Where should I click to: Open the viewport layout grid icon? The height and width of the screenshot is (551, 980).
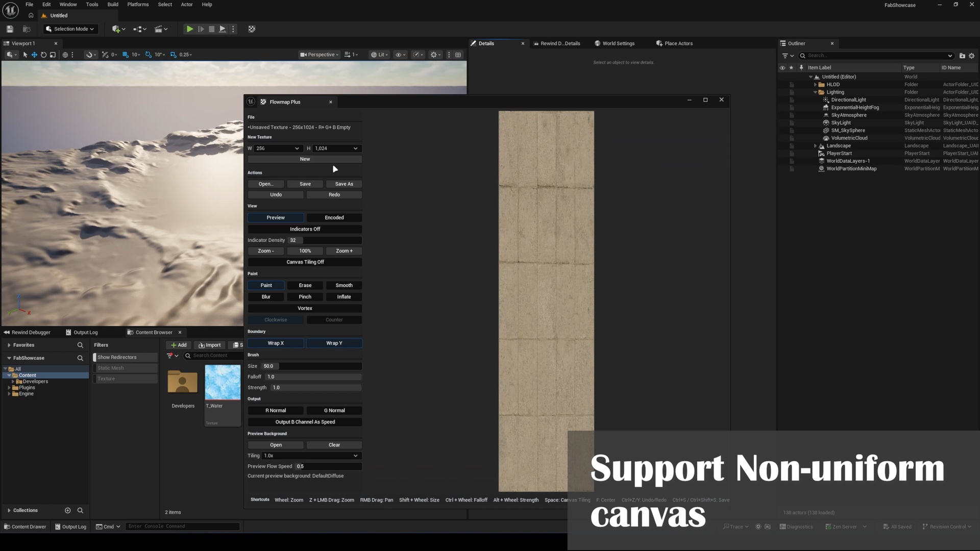pyautogui.click(x=458, y=55)
